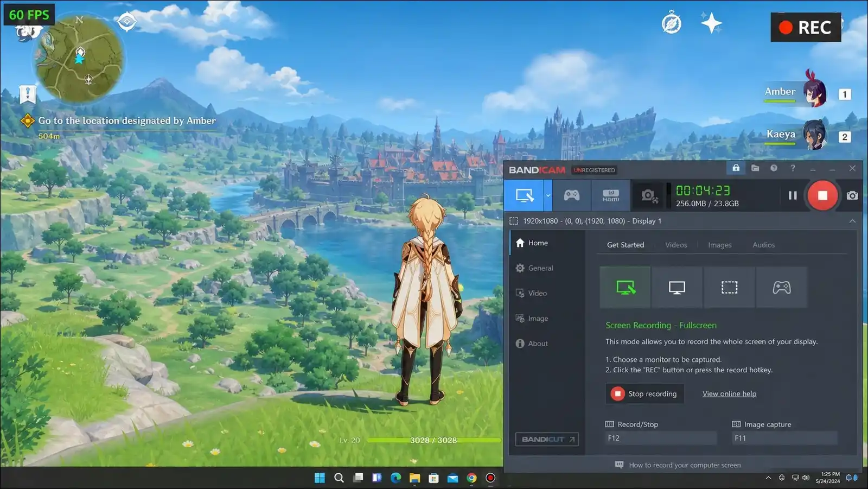Screen dimensions: 868x489
Task: Click the eye-shaped icon beside the minimap
Action: [x=126, y=22]
